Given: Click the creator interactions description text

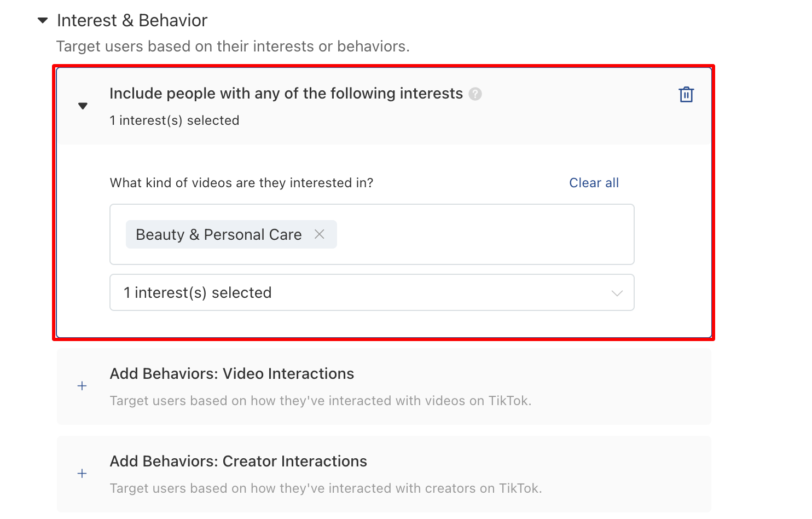Looking at the screenshot, I should click(x=326, y=488).
